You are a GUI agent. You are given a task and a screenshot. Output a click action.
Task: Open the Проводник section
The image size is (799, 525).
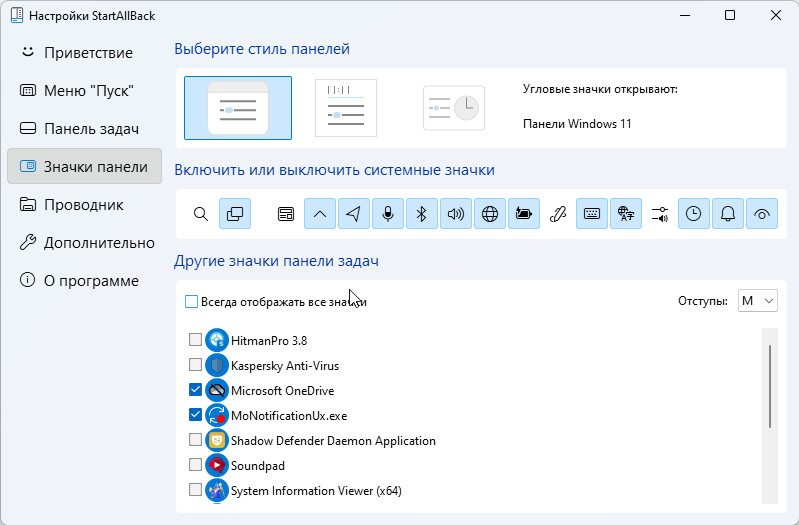85,204
